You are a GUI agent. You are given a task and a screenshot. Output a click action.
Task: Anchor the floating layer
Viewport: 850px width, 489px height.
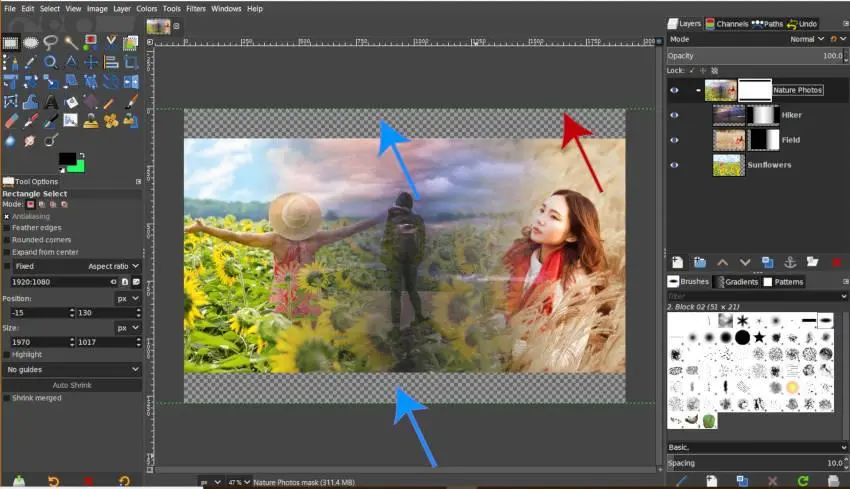tap(790, 262)
